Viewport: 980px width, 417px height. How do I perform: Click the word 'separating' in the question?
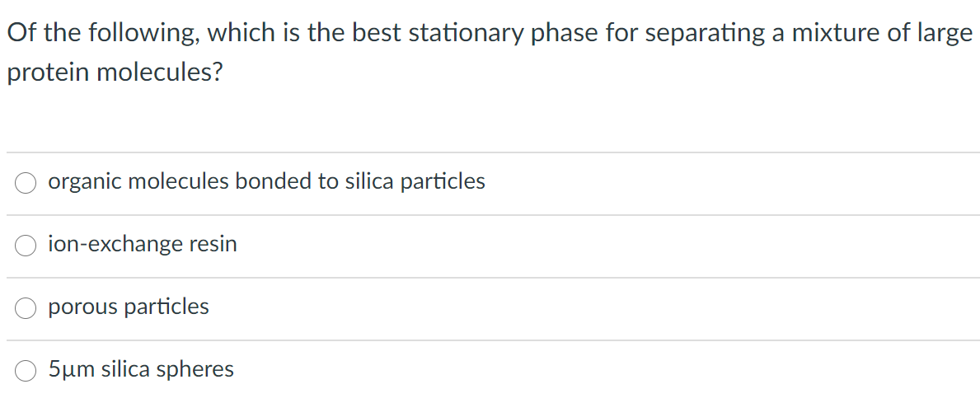(705, 33)
